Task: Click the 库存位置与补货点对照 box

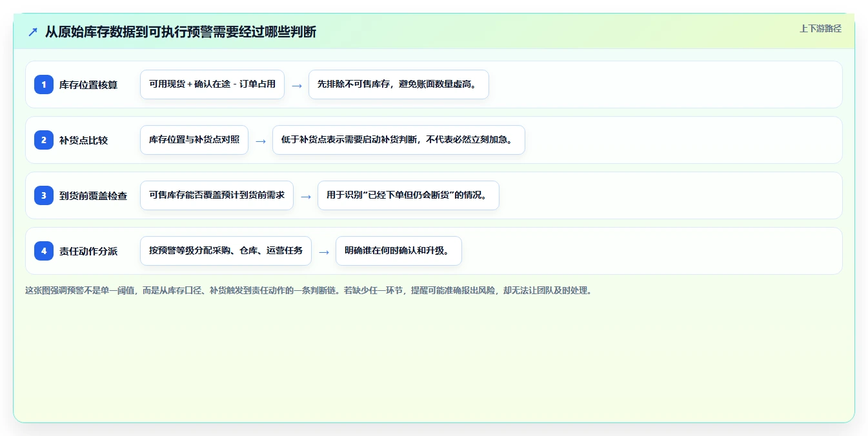Action: tap(194, 140)
